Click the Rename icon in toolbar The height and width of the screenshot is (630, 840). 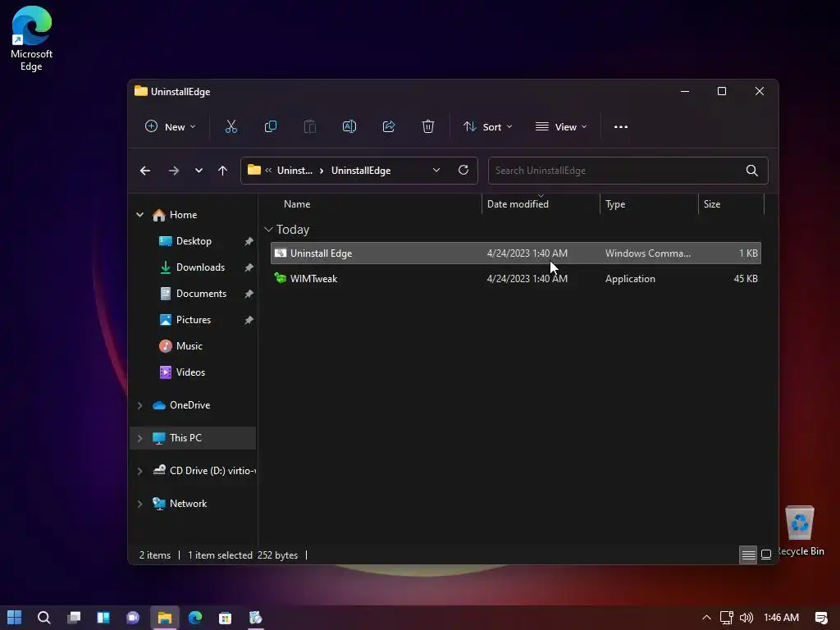click(x=349, y=127)
